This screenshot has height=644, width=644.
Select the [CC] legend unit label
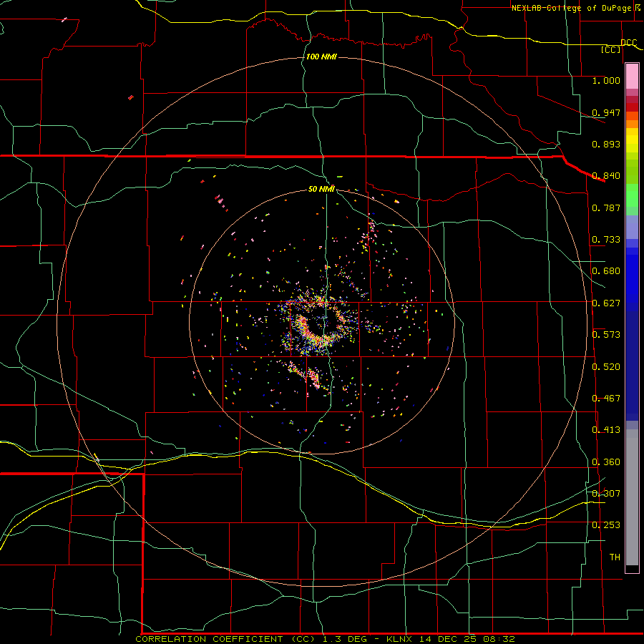[611, 49]
